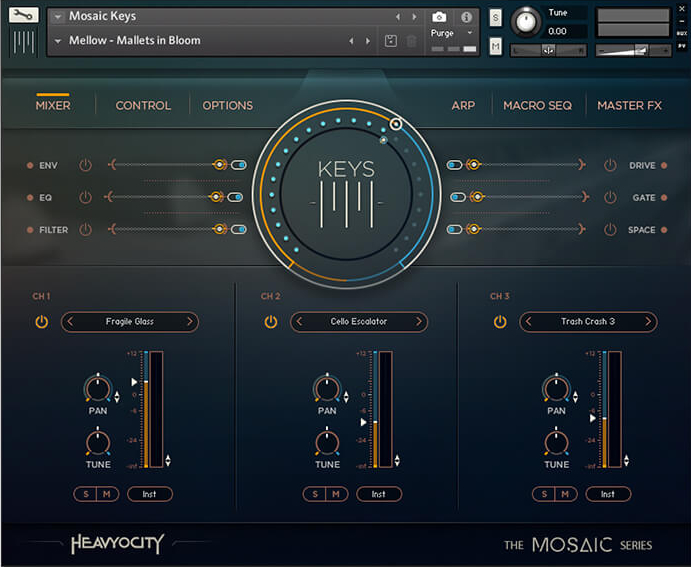Click CH 3 level meter stepper arrows
Image resolution: width=691 pixels, height=567 pixels.
click(x=626, y=461)
